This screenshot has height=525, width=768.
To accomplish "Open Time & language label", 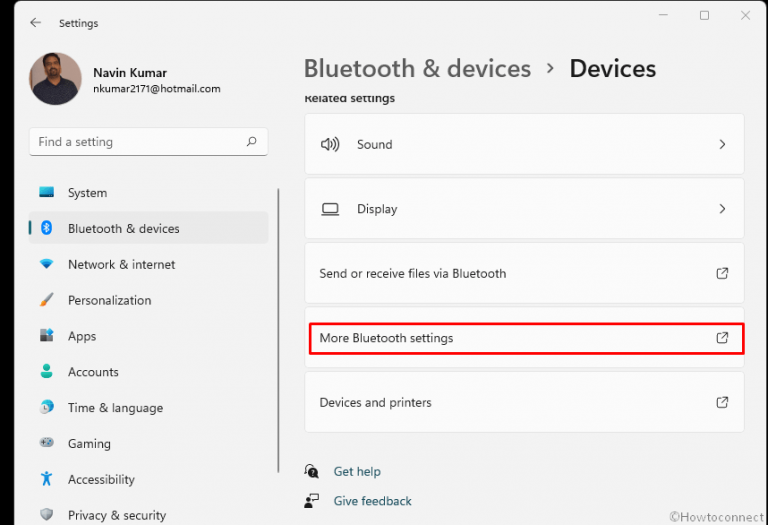I will pyautogui.click(x=116, y=408).
